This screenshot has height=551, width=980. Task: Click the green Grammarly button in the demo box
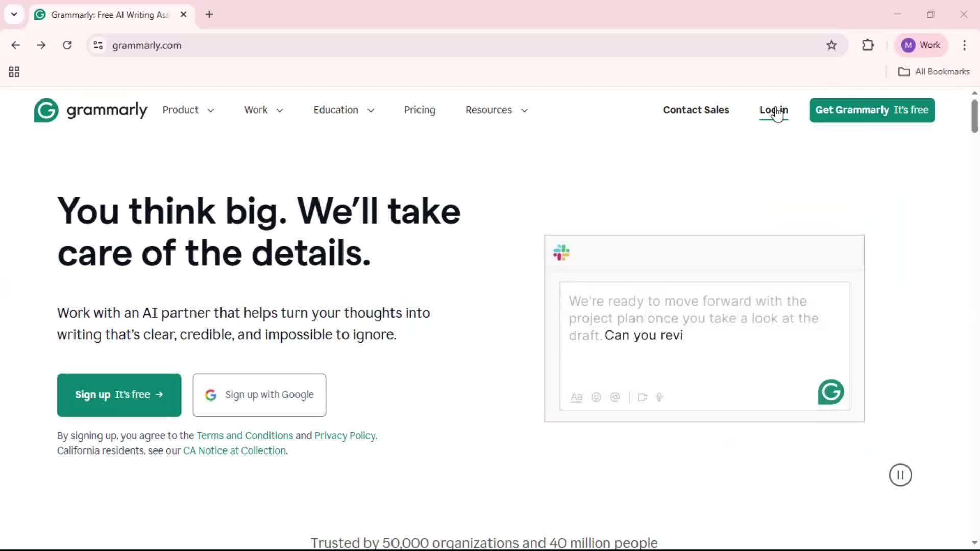pyautogui.click(x=830, y=392)
